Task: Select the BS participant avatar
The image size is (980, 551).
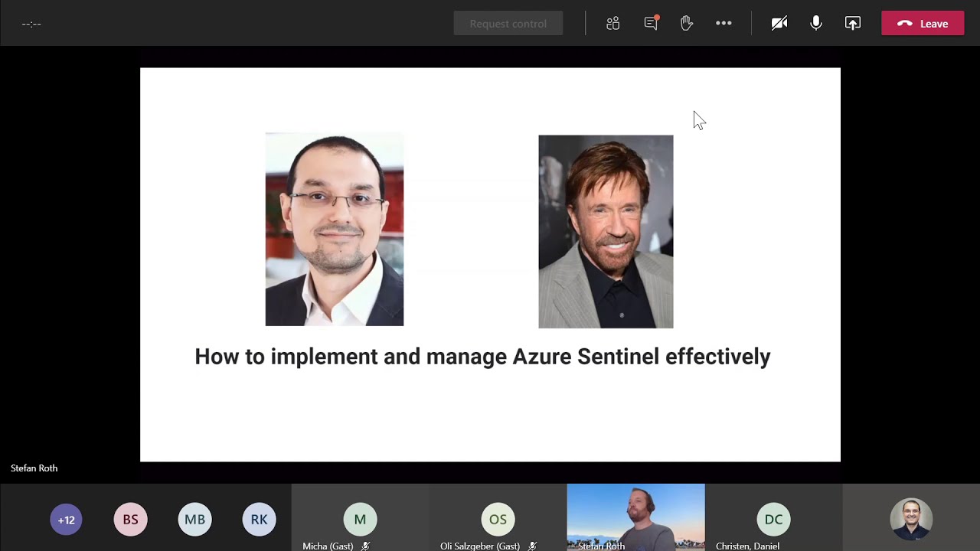Action: pos(131,520)
